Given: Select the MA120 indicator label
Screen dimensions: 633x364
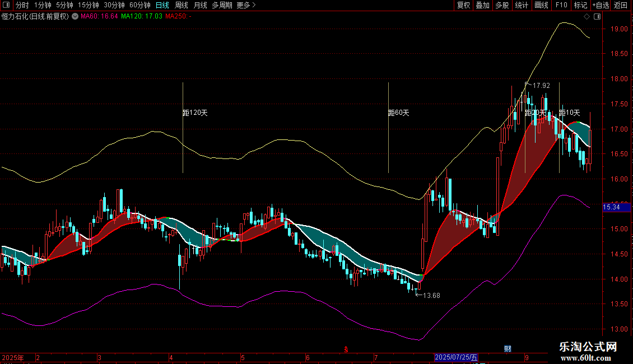Looking at the screenshot, I should (x=142, y=17).
